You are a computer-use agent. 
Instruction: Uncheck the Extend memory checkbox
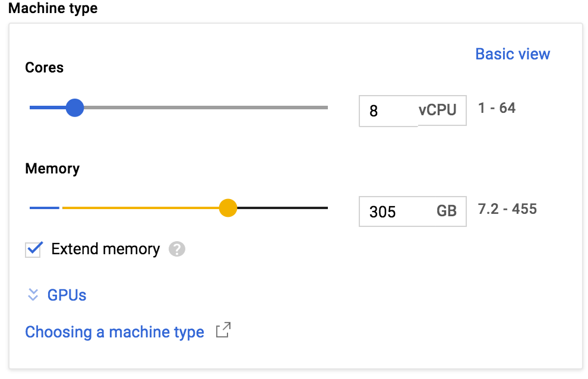[33, 249]
